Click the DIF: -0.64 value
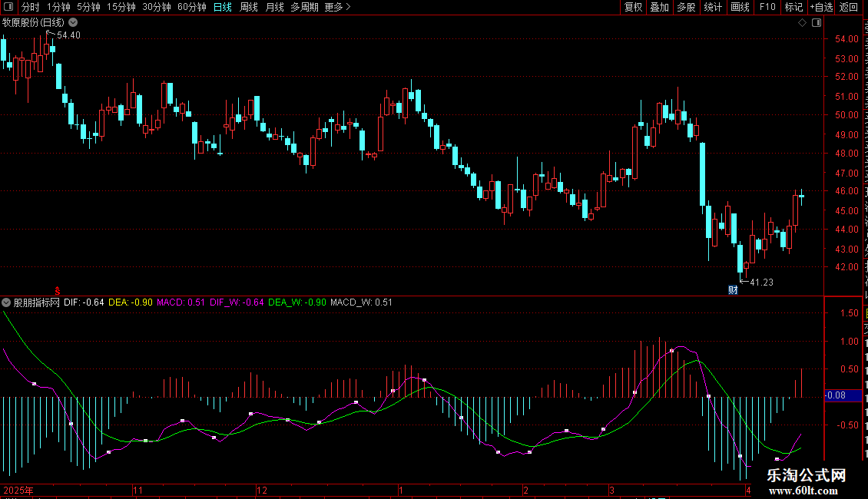The width and height of the screenshot is (868, 499). click(84, 302)
